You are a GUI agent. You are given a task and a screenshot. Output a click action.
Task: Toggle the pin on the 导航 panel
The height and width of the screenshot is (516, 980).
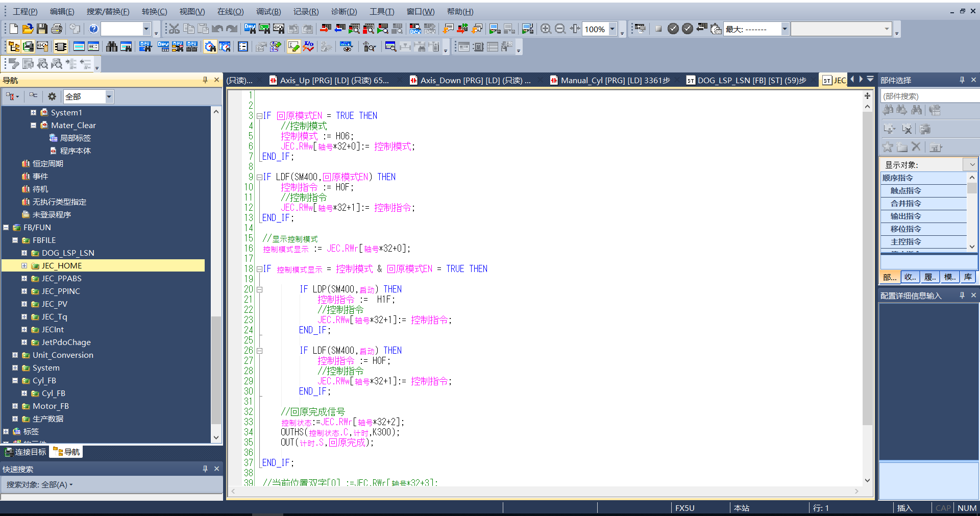[205, 80]
